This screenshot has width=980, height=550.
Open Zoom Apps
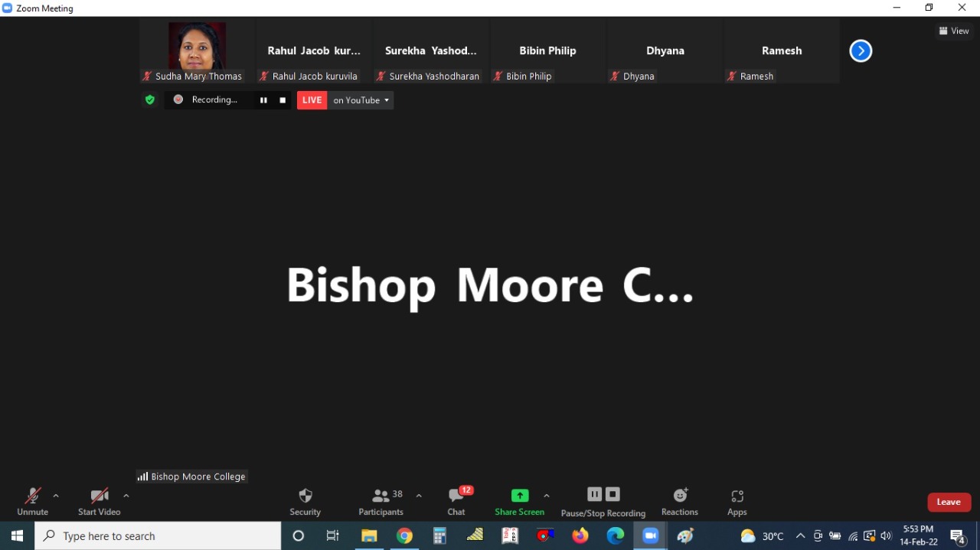(x=737, y=502)
